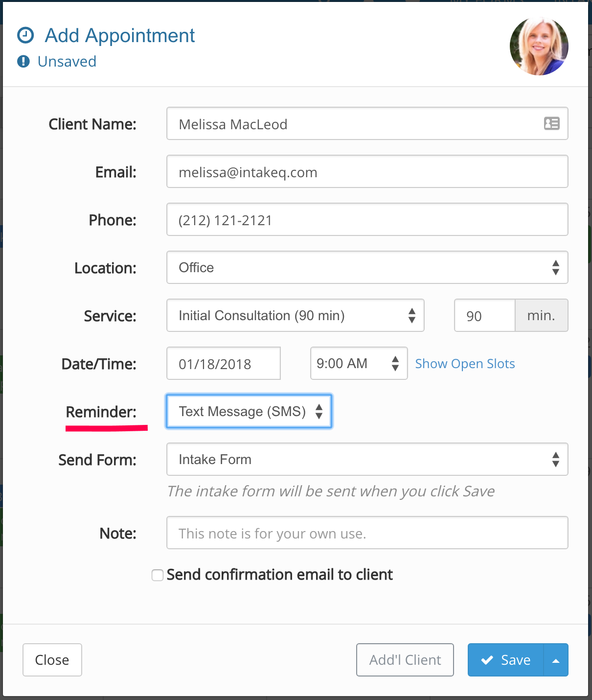Open the time dropdown showing 9:00 AM

coord(359,363)
